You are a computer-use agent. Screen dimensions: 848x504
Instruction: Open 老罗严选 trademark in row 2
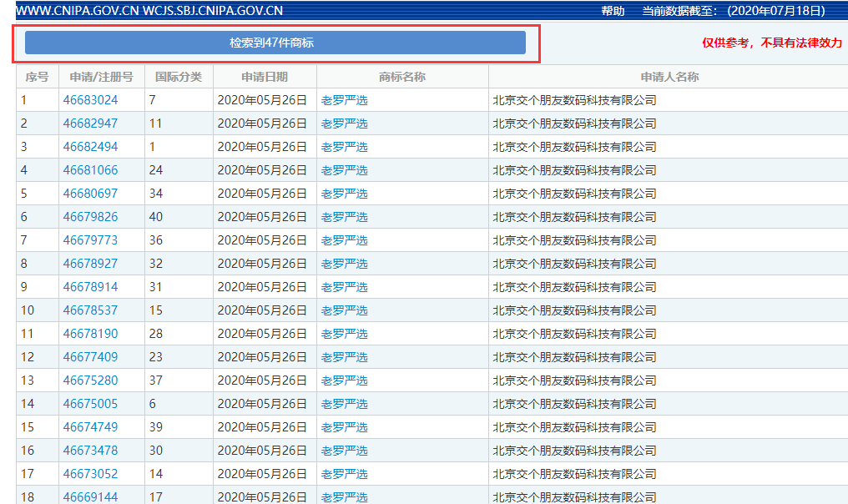point(345,123)
